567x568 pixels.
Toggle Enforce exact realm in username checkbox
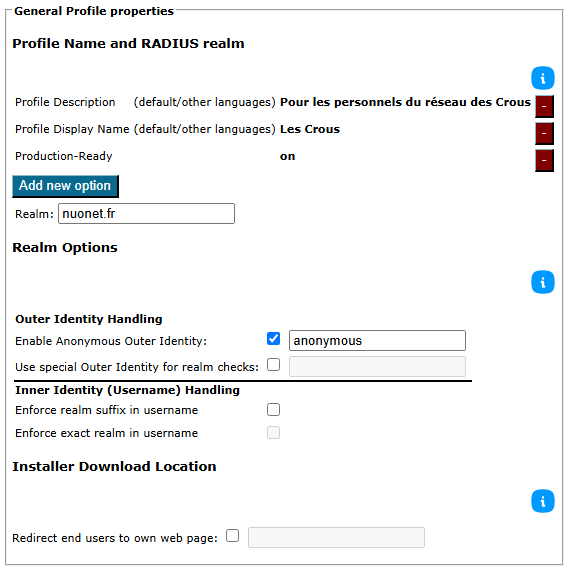tap(273, 433)
